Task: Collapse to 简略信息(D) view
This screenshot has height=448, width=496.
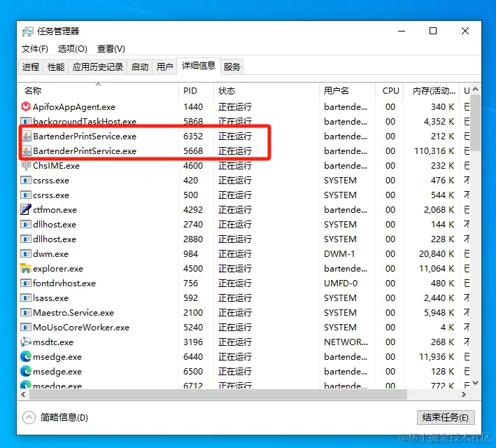Action: click(x=55, y=417)
